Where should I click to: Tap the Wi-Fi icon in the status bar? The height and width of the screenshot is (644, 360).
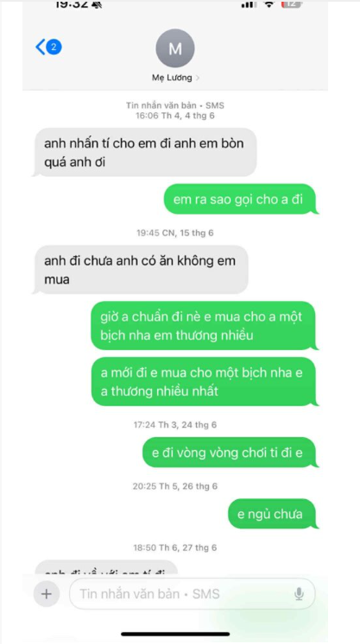click(269, 4)
